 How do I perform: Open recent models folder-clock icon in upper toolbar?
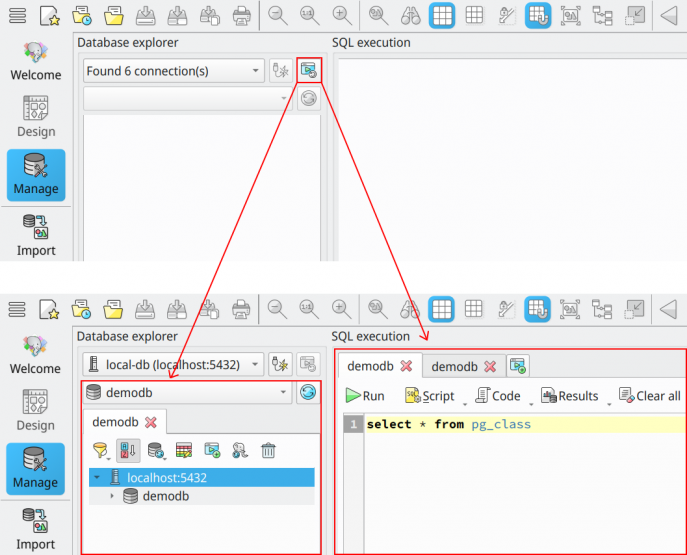[x=82, y=16]
